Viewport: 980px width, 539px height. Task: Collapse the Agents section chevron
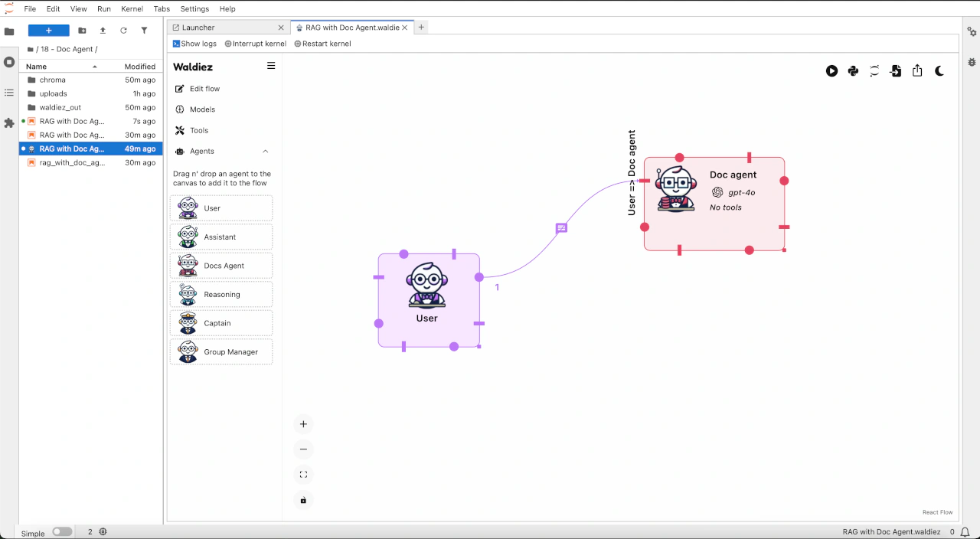(266, 152)
